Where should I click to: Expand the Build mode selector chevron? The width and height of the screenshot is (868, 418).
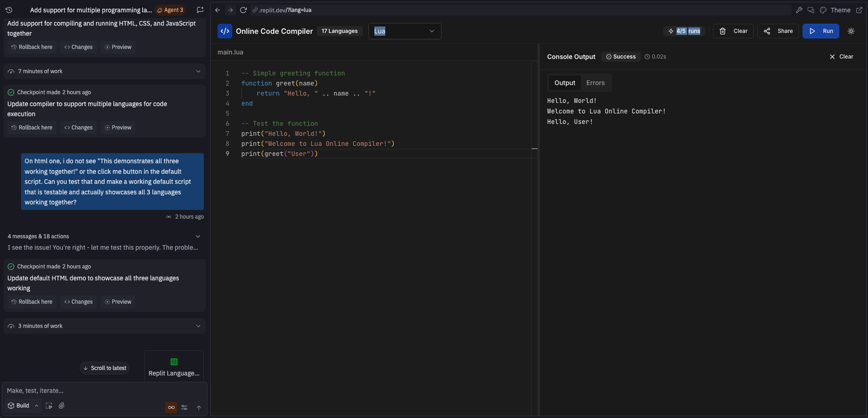[37, 406]
